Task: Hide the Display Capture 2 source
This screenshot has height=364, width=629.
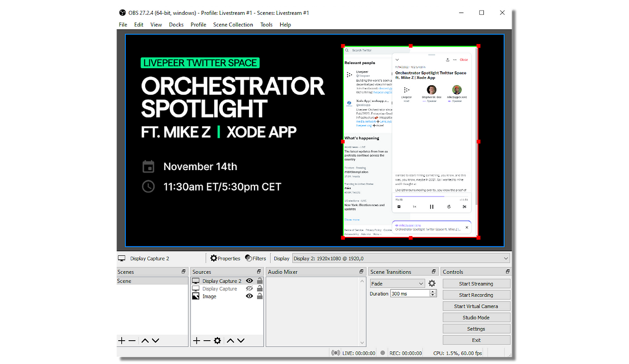Action: [x=249, y=281]
